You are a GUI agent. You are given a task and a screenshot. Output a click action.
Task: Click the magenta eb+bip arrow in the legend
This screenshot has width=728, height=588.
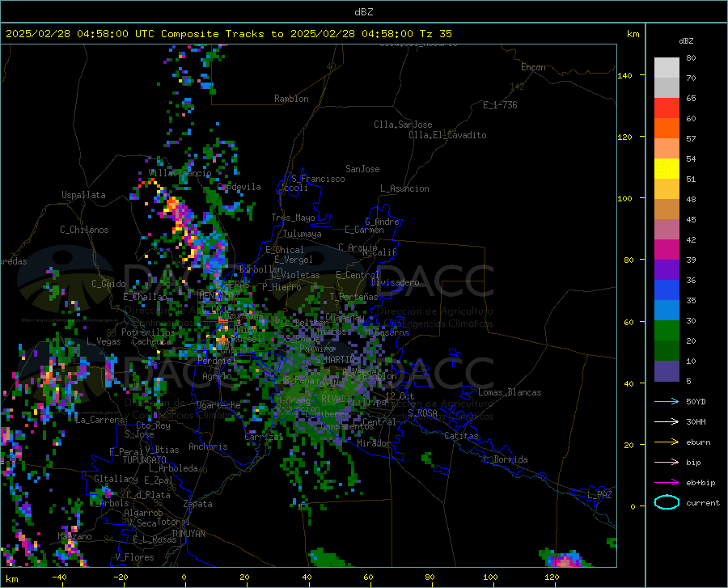click(x=667, y=483)
